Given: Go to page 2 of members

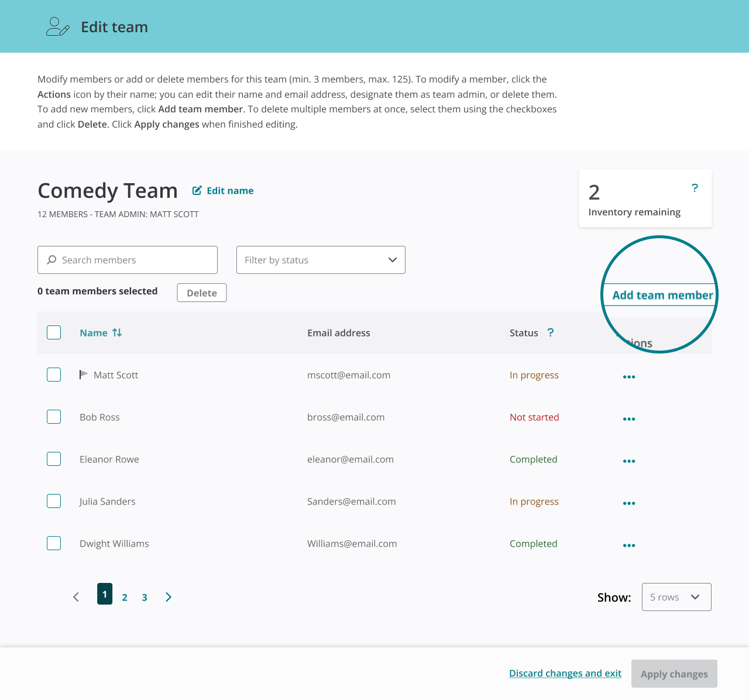Looking at the screenshot, I should (125, 598).
